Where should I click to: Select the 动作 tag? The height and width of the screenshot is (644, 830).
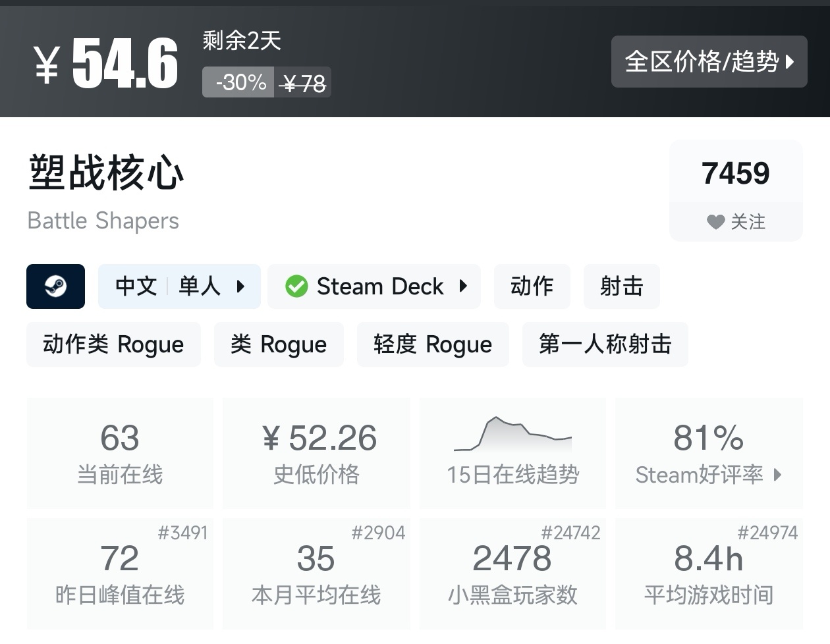click(532, 286)
